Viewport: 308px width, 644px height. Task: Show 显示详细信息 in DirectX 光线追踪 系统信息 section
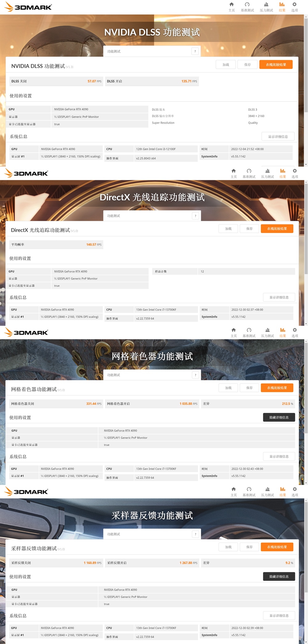click(279, 297)
